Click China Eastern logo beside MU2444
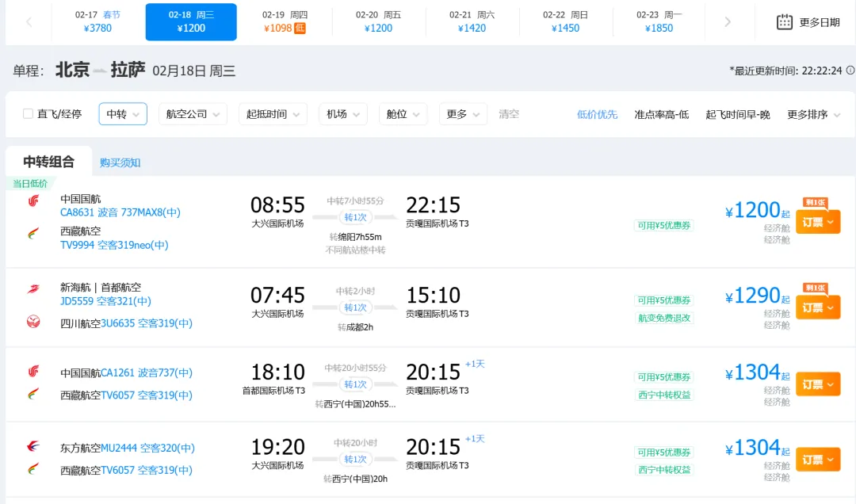Image resolution: width=856 pixels, height=504 pixels. tap(33, 447)
